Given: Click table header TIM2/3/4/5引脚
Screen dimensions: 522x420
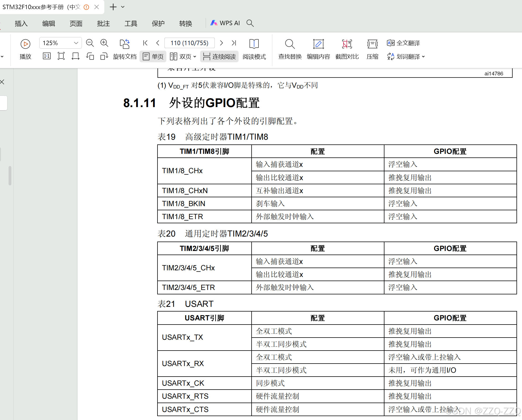Looking at the screenshot, I should (205, 248).
